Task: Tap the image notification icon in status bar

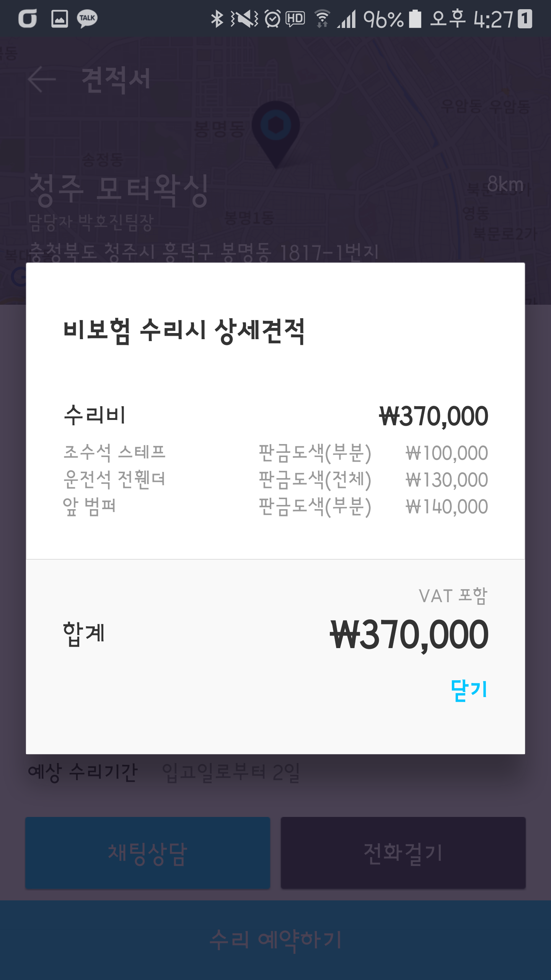Action: tap(60, 18)
